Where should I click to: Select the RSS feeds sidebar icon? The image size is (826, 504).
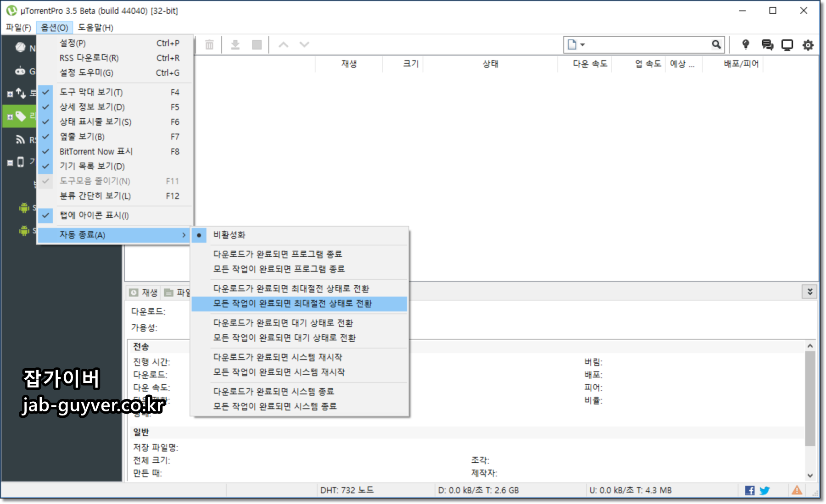tap(20, 139)
